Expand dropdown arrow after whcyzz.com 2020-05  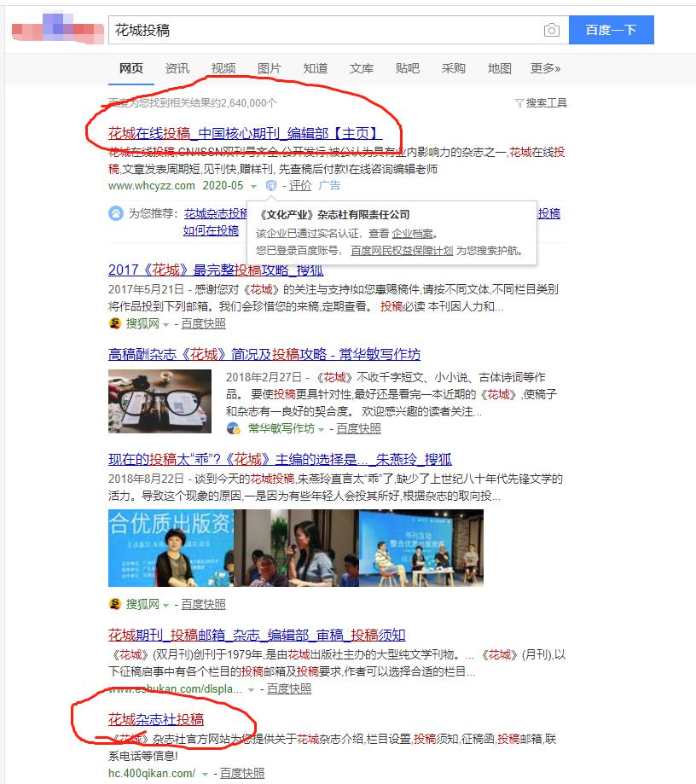(x=253, y=187)
